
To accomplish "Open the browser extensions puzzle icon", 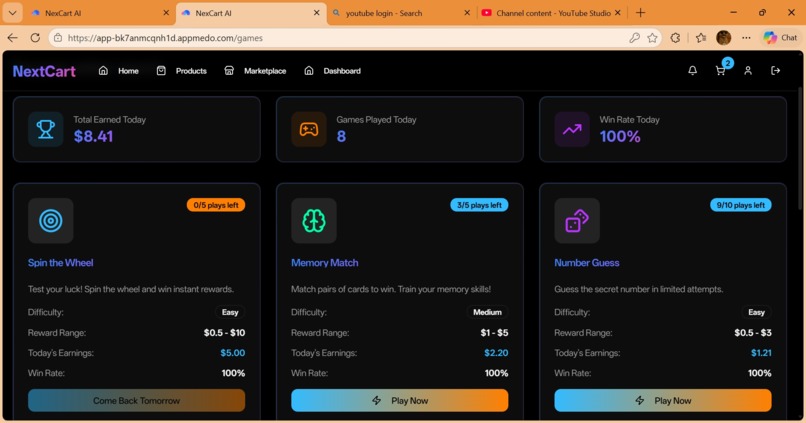I will coord(675,38).
